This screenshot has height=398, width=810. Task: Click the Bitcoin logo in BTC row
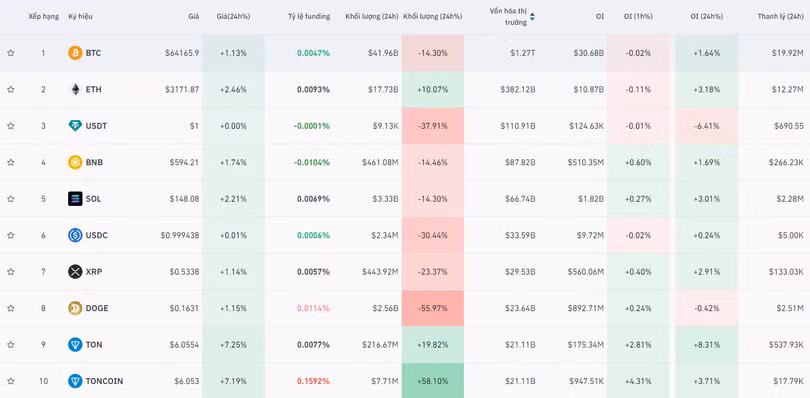point(75,53)
